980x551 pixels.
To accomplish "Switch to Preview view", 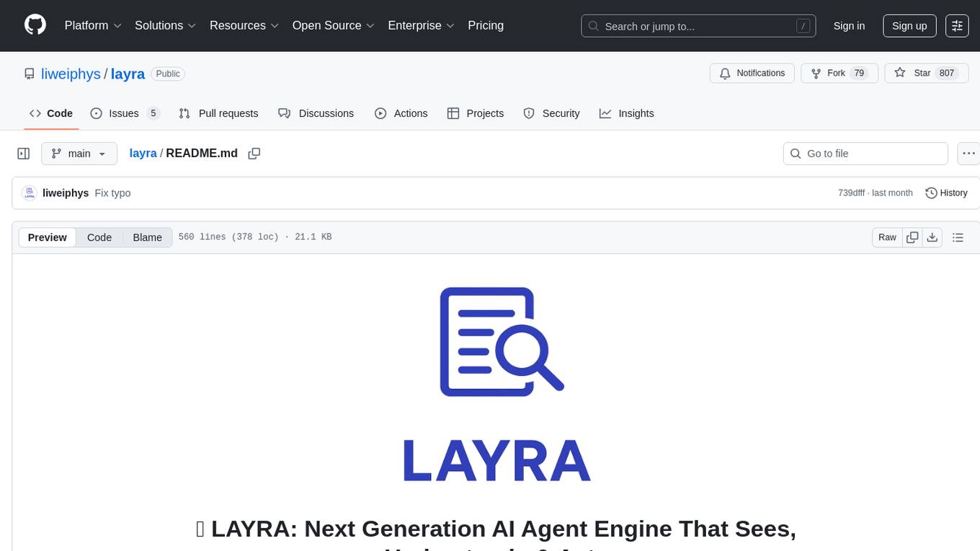I will (x=48, y=237).
